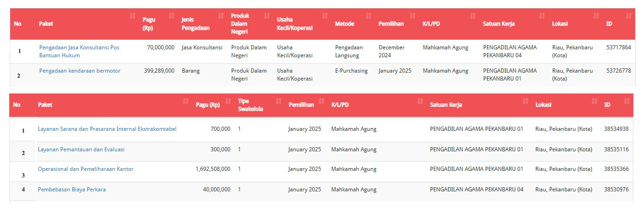Screen dimensions: 644x210
Task: Click the No column header in first table
Action: 18,24
